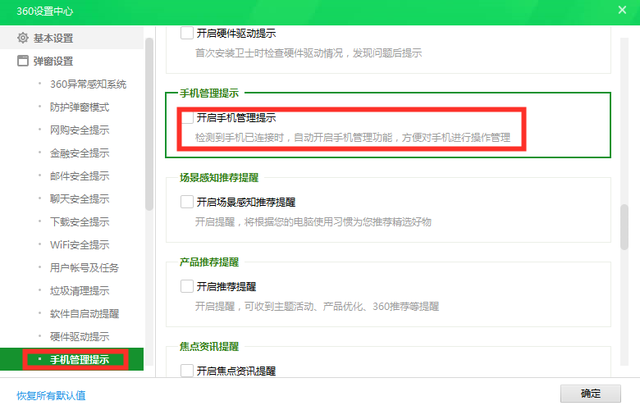Select 聊天安全提示 entry

[x=80, y=199]
